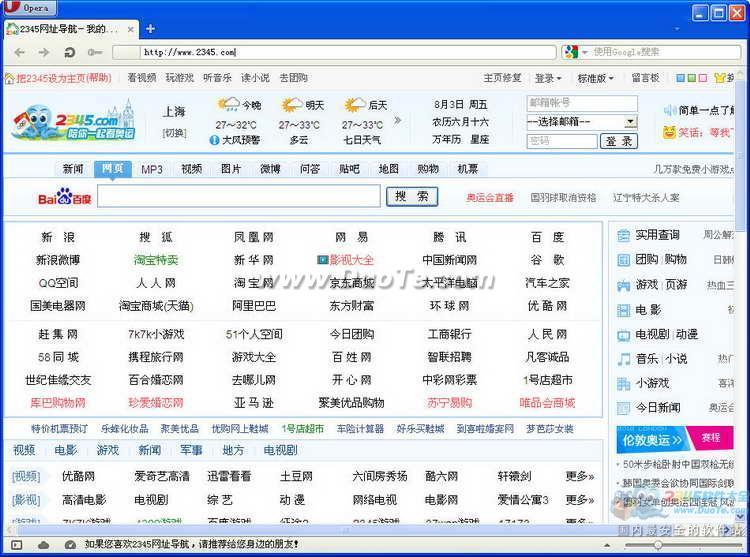Close the 2345网址导航 tab
750x557 pixels.
tap(130, 29)
